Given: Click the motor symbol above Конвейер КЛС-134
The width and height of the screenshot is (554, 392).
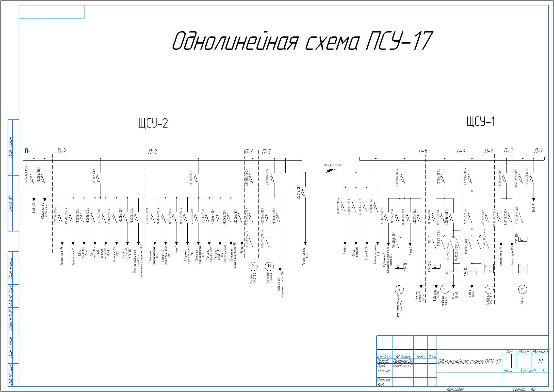Looking at the screenshot, I should tap(269, 266).
